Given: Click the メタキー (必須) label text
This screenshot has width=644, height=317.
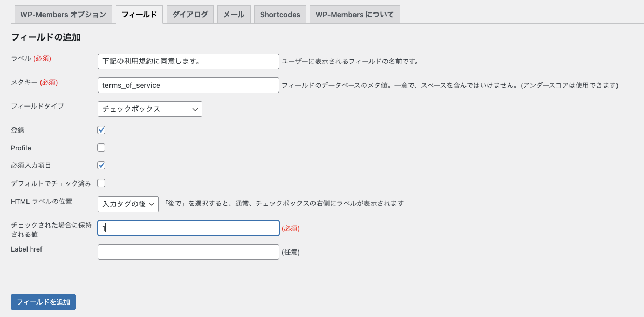Looking at the screenshot, I should tap(34, 82).
